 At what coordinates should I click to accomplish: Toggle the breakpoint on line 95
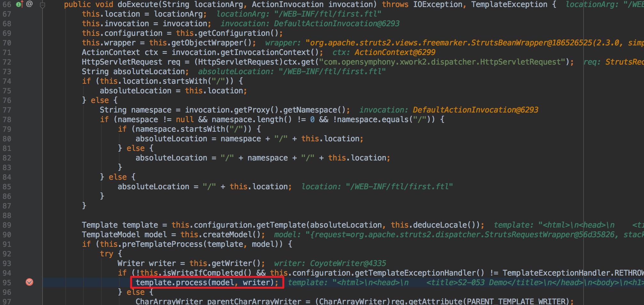click(x=29, y=282)
